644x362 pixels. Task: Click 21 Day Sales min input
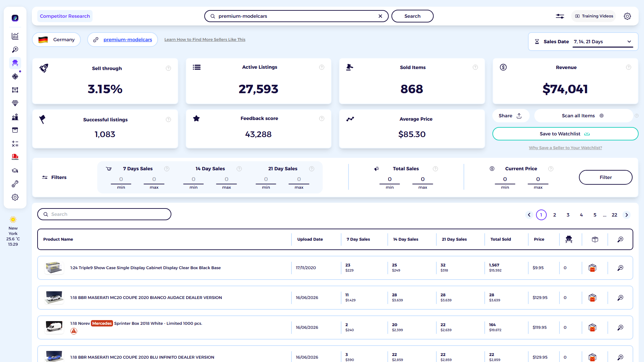266,179
